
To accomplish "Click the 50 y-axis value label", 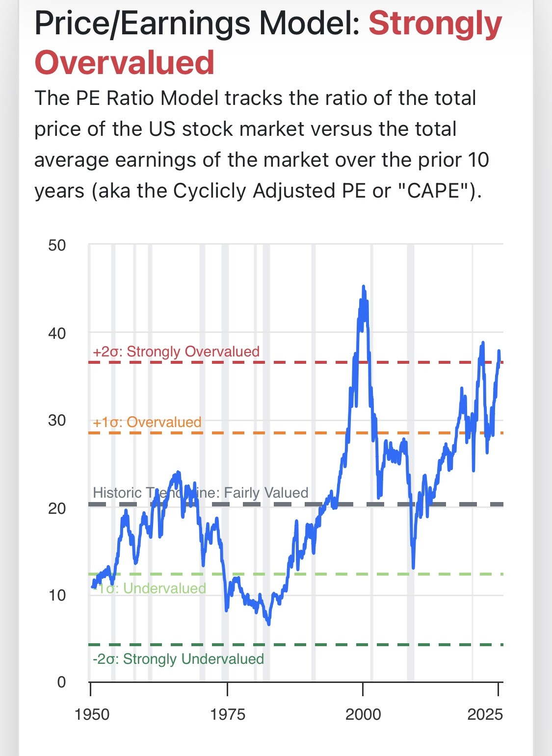I will pyautogui.click(x=57, y=245).
